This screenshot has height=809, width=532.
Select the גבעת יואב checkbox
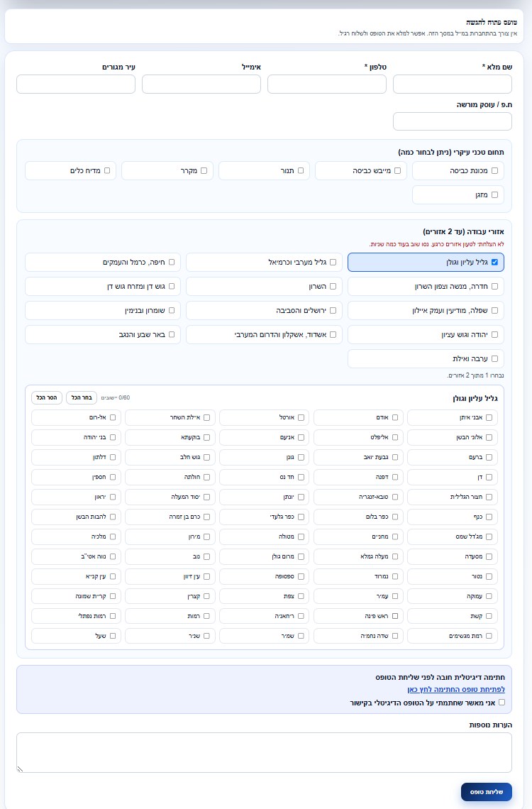pos(395,458)
